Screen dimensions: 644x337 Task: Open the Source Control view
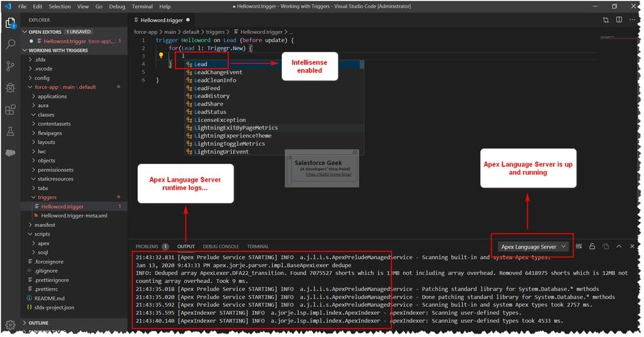click(x=10, y=65)
